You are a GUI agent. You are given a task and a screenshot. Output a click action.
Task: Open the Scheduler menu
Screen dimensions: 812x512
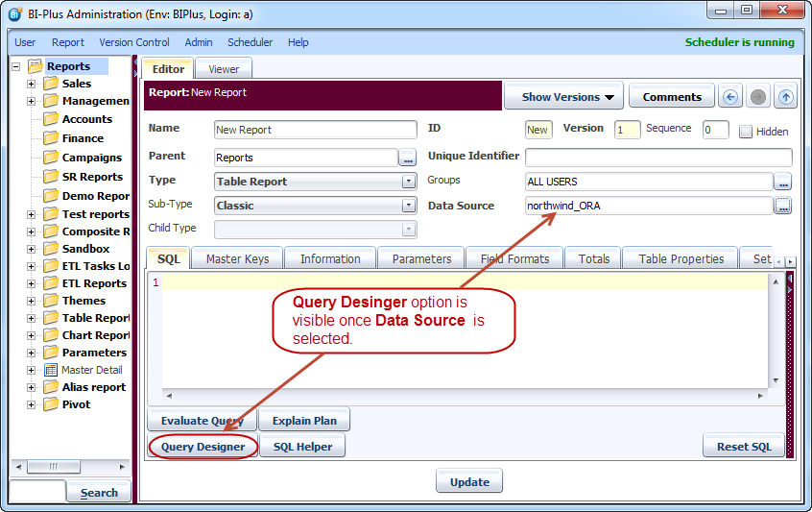click(250, 42)
